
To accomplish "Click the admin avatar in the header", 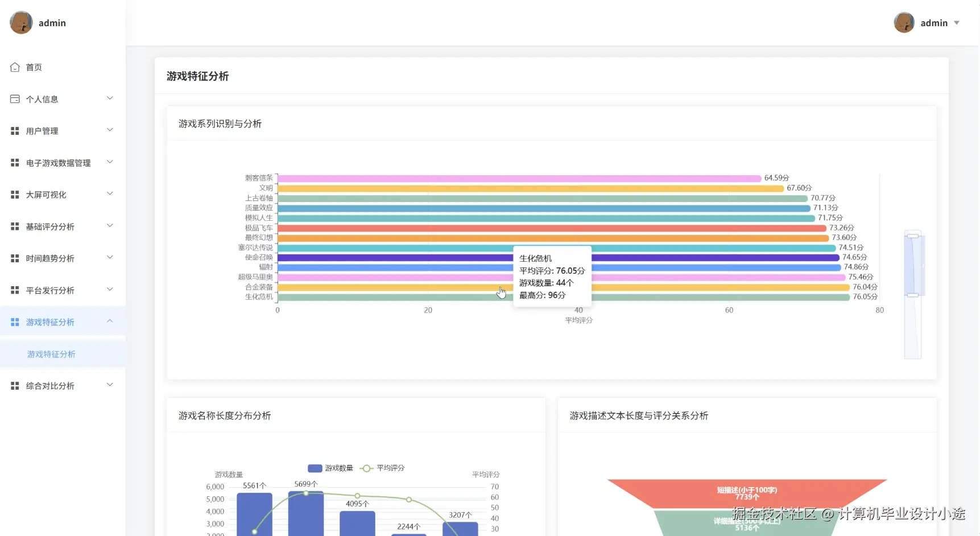I will point(904,23).
